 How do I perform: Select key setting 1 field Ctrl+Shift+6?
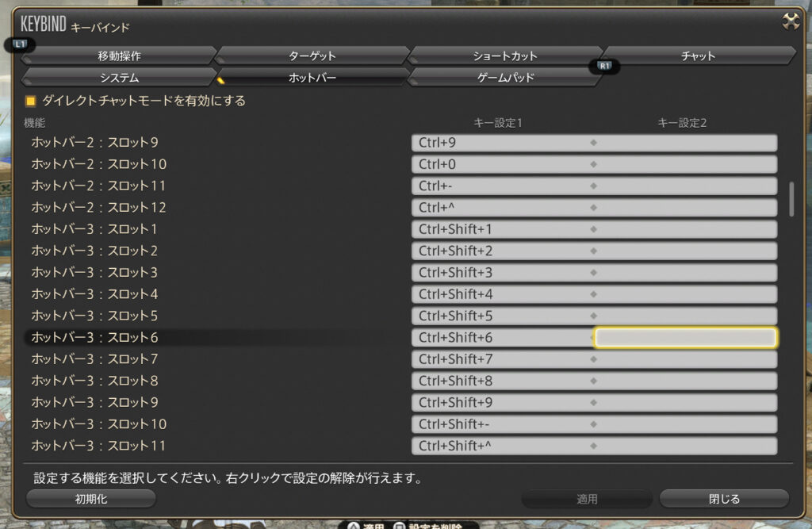point(502,338)
